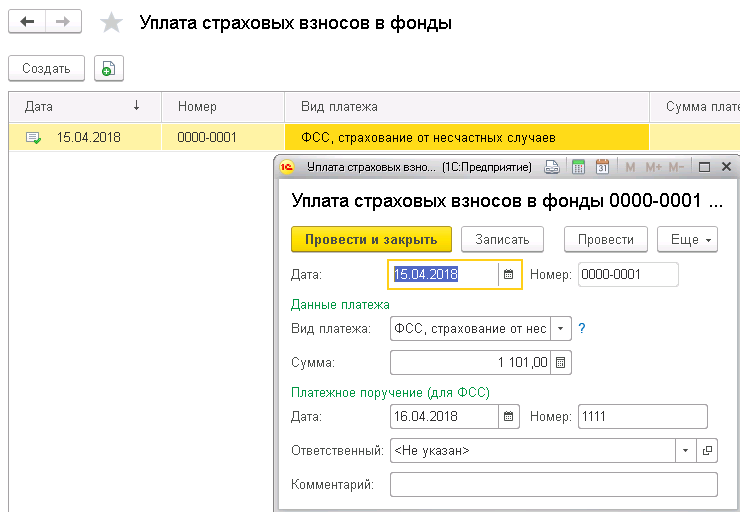Click payment order Дата field 16.04.2018
This screenshot has width=740, height=512.
click(444, 416)
